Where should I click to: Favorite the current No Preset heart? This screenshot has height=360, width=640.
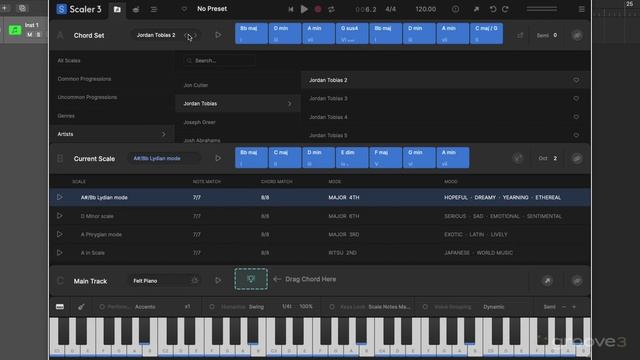184,9
